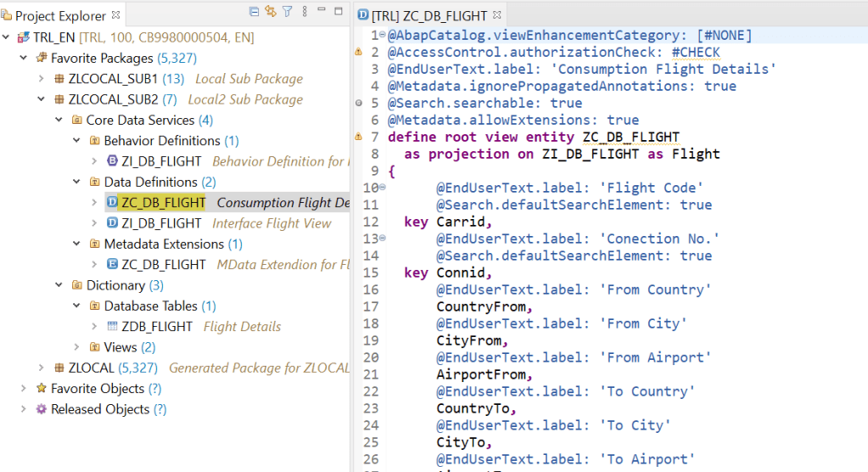Open Project Explorer view menu dots
The height and width of the screenshot is (472, 868).
click(305, 11)
